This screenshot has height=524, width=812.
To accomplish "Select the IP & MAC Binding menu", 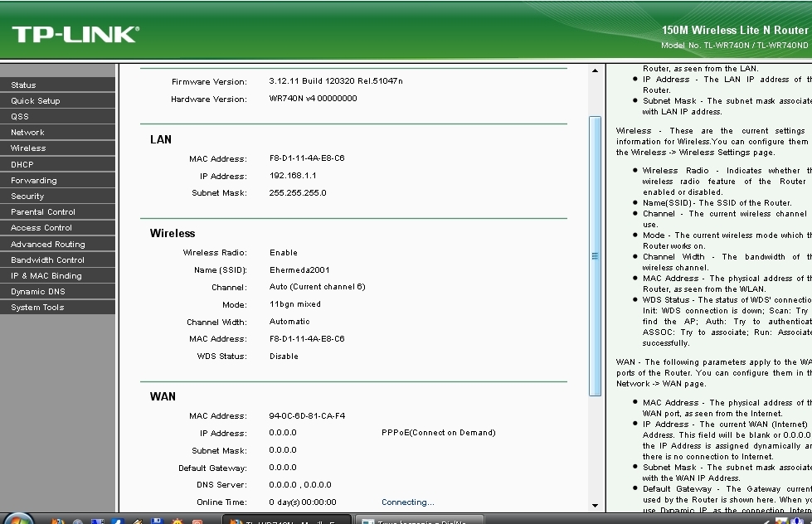I will tap(57, 275).
